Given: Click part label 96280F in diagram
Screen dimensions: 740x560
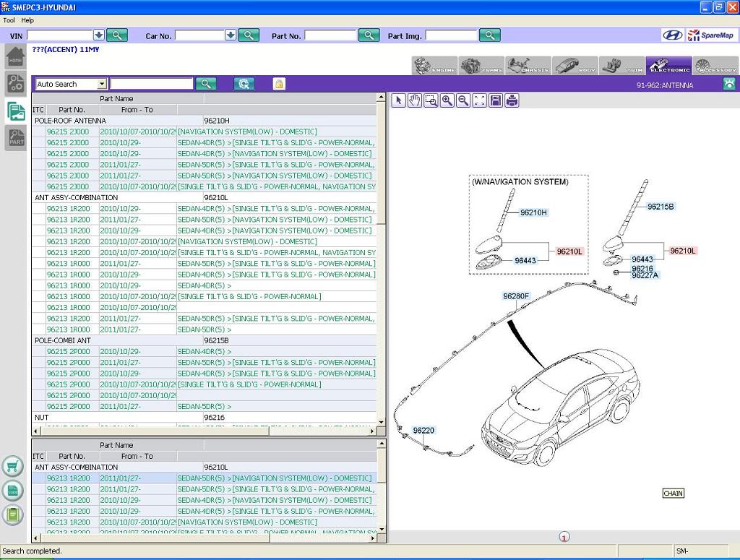Looking at the screenshot, I should coord(516,296).
